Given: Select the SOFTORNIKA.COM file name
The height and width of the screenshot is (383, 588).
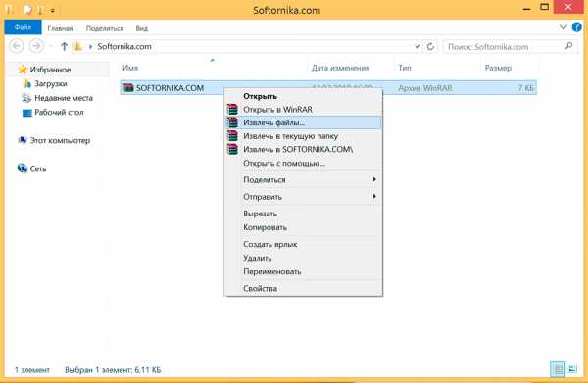Looking at the screenshot, I should (170, 88).
